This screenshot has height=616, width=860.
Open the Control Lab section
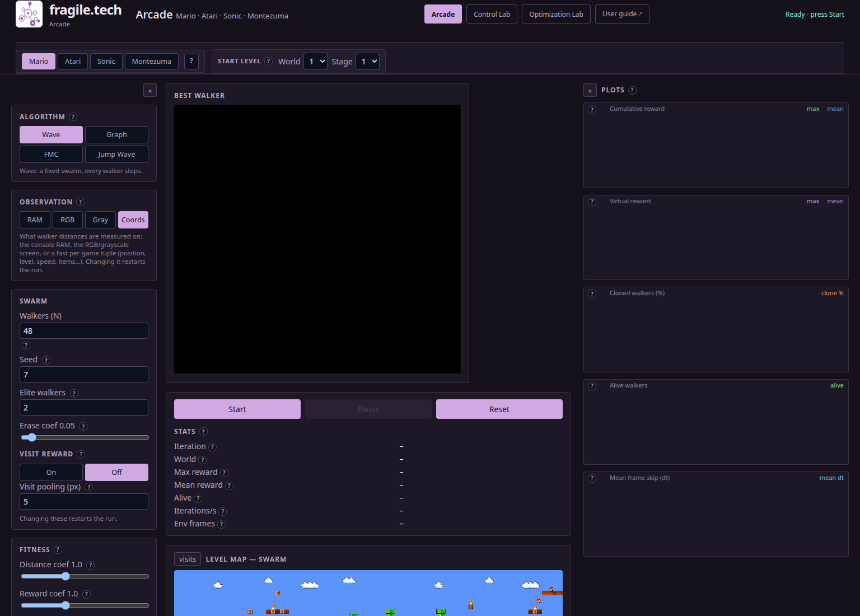(492, 15)
